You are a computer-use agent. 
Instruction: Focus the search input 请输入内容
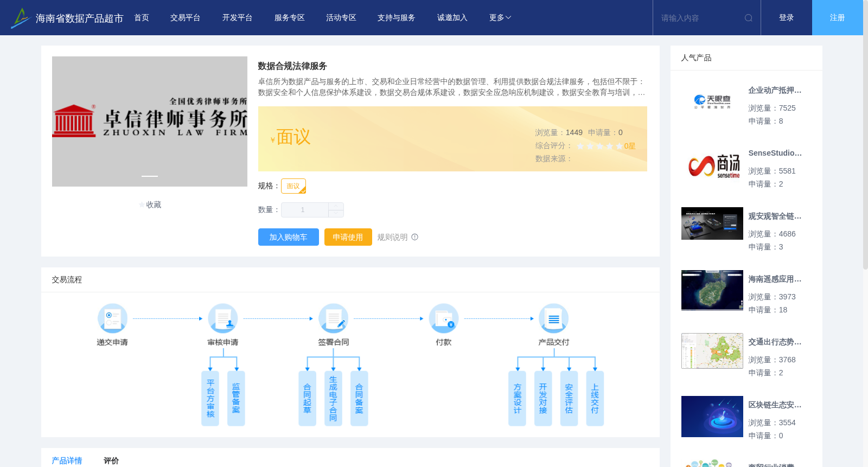pyautogui.click(x=700, y=18)
